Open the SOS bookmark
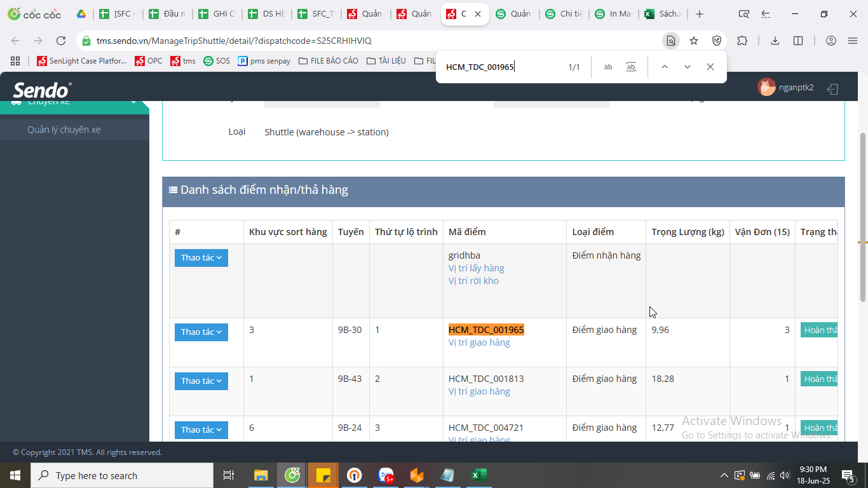This screenshot has width=868, height=488. pyautogui.click(x=217, y=61)
